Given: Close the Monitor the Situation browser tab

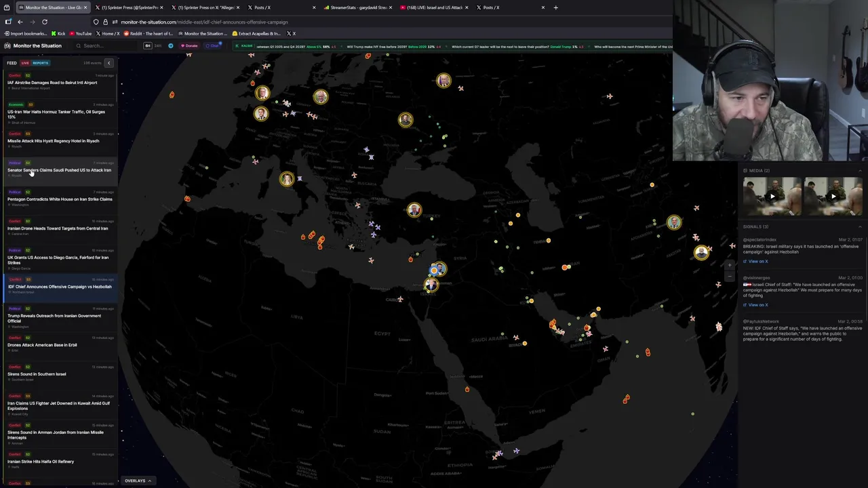Looking at the screenshot, I should click(x=85, y=7).
